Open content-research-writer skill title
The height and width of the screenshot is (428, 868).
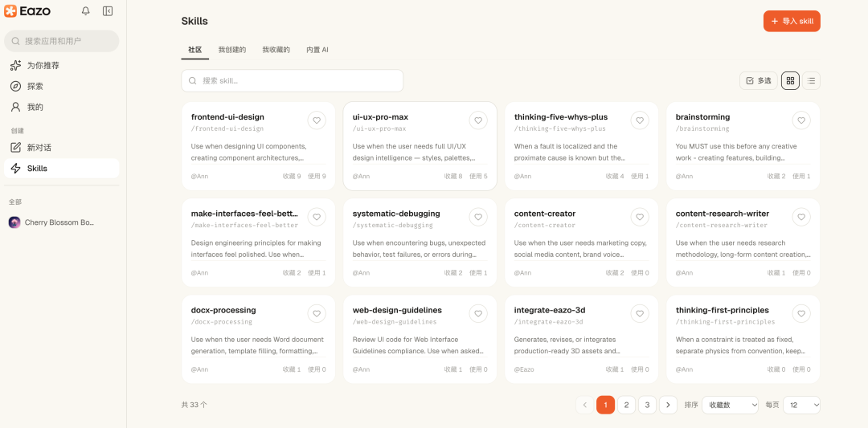pyautogui.click(x=723, y=214)
